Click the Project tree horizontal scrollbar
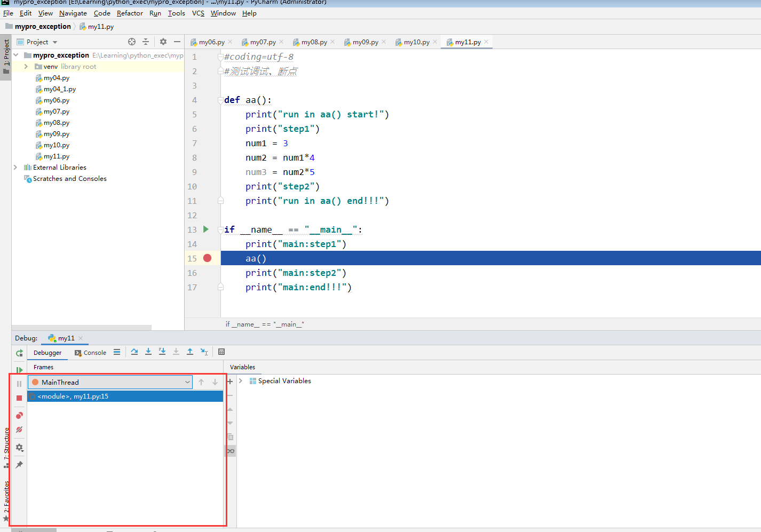This screenshot has width=761, height=532. [82, 328]
